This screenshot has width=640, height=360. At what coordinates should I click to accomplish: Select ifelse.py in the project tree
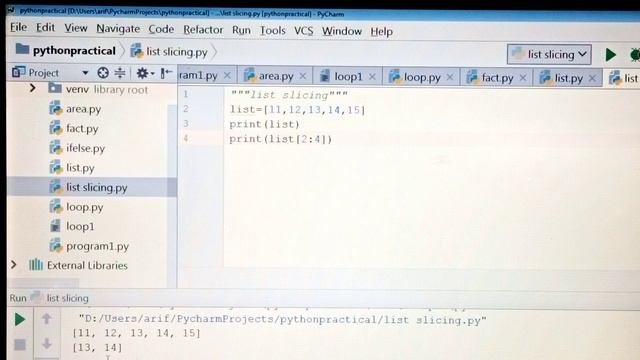click(78, 148)
